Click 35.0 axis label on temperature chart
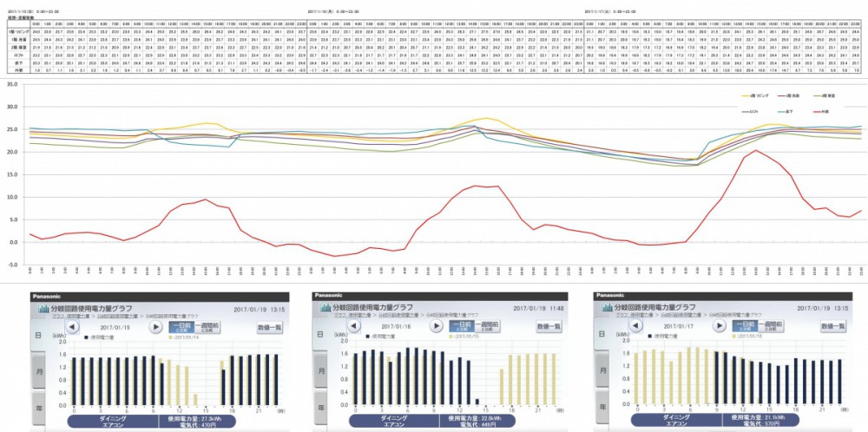This screenshot has height=432, width=868. tap(11, 85)
